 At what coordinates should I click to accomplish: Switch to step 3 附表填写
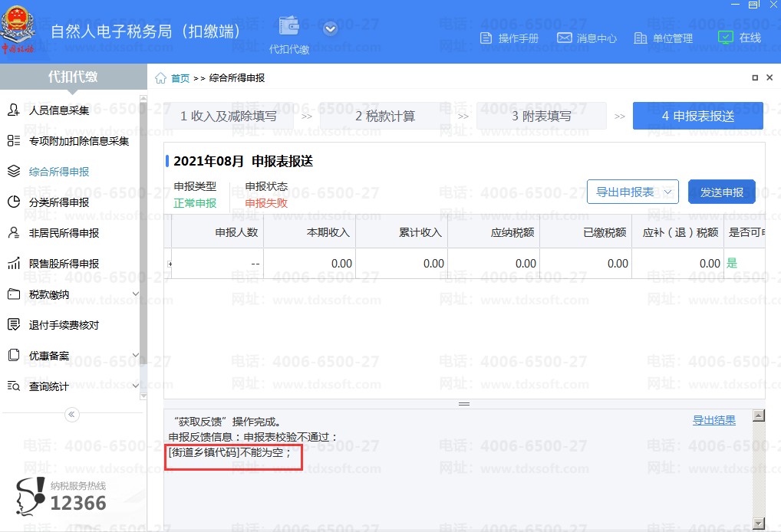(541, 117)
